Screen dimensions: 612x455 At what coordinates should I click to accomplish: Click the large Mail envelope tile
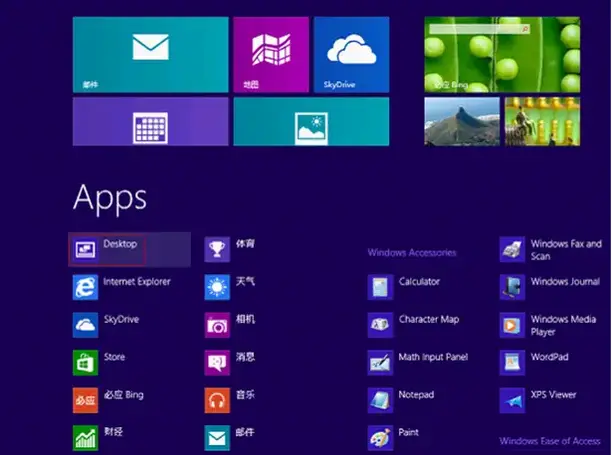(151, 55)
